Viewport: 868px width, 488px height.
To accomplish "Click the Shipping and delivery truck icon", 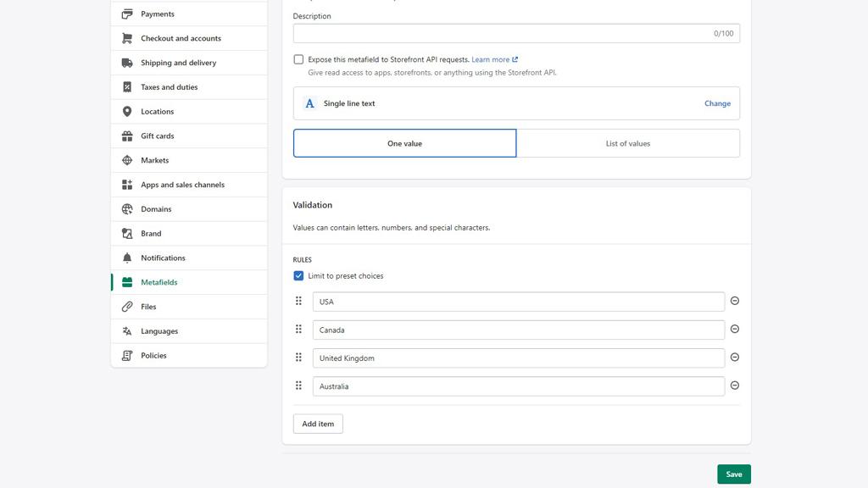I will [127, 63].
